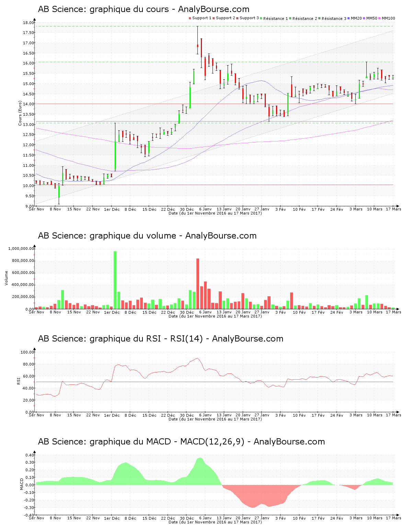This screenshot has width=412, height=532.
Task: Click the 1,000,000.00 volume axis tick
Action: click(x=21, y=248)
